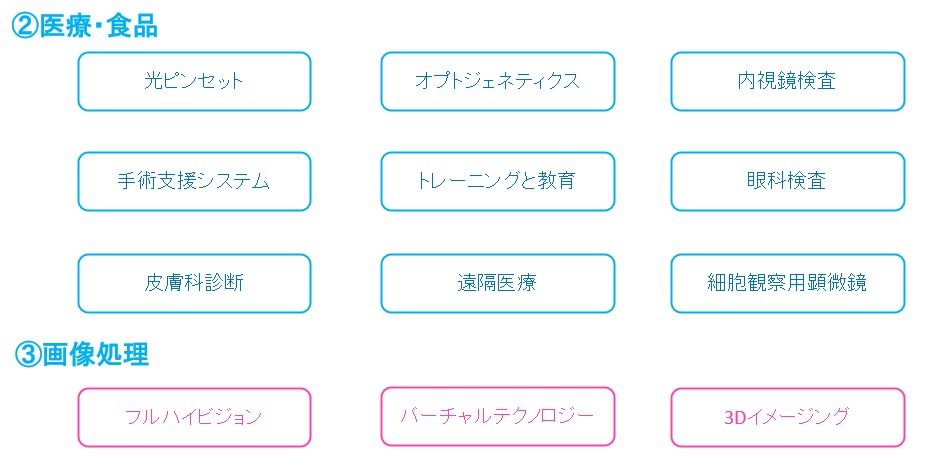This screenshot has height=470, width=942.
Task: Select the バーチャルテクノロジー box
Action: pos(497,415)
